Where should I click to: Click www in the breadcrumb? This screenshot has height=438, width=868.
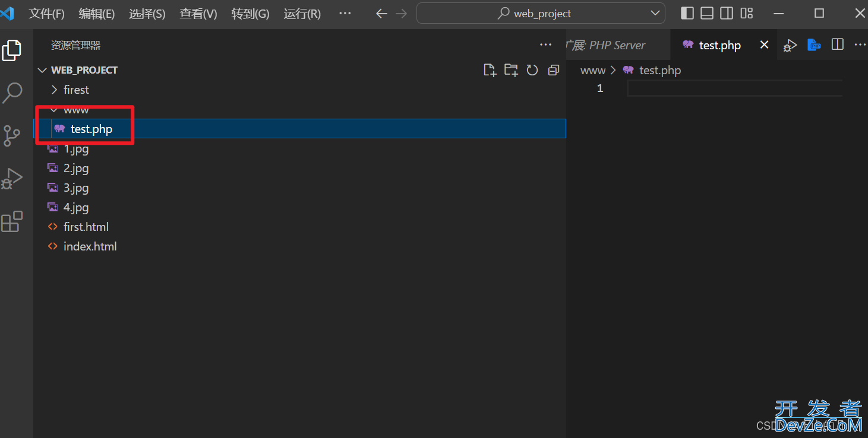click(x=592, y=71)
